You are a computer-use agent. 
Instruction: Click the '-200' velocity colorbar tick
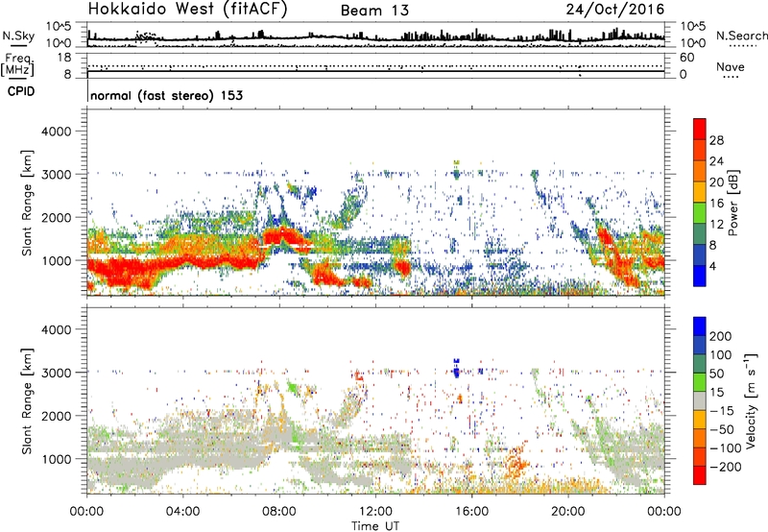point(726,467)
